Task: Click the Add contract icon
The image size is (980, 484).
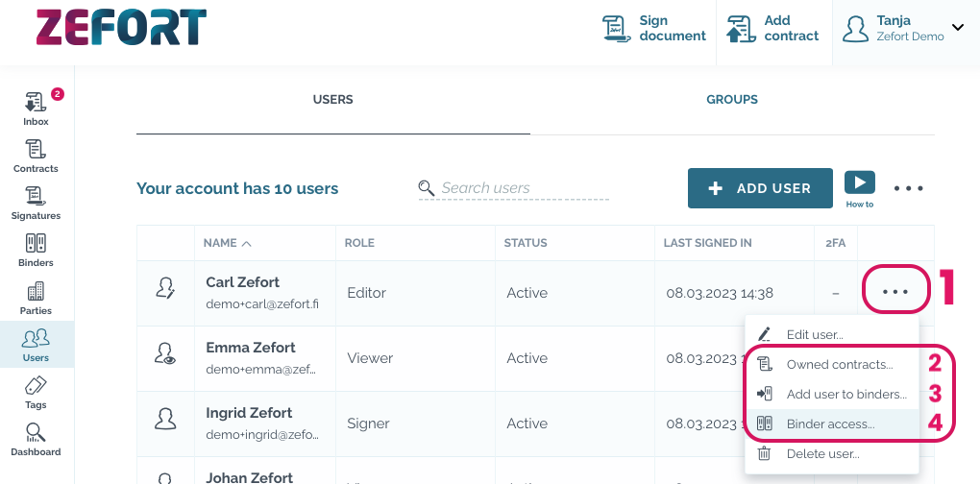Action: click(x=742, y=29)
